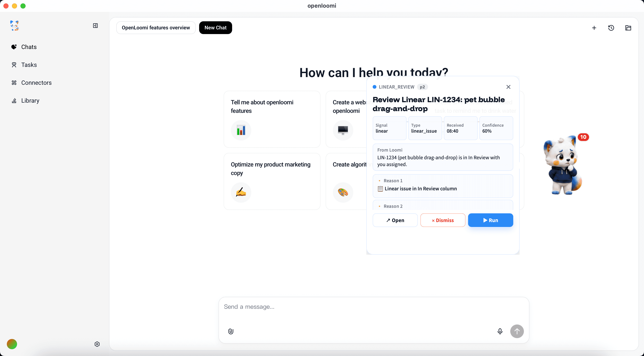
Task: Click the LINEAR_REVIEW label text
Action: pyautogui.click(x=397, y=87)
